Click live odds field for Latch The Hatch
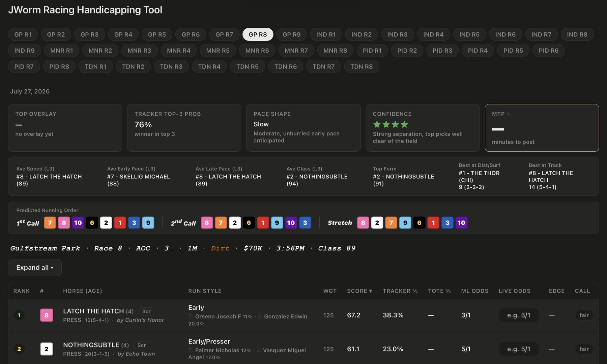The image size is (607, 364). pyautogui.click(x=519, y=315)
